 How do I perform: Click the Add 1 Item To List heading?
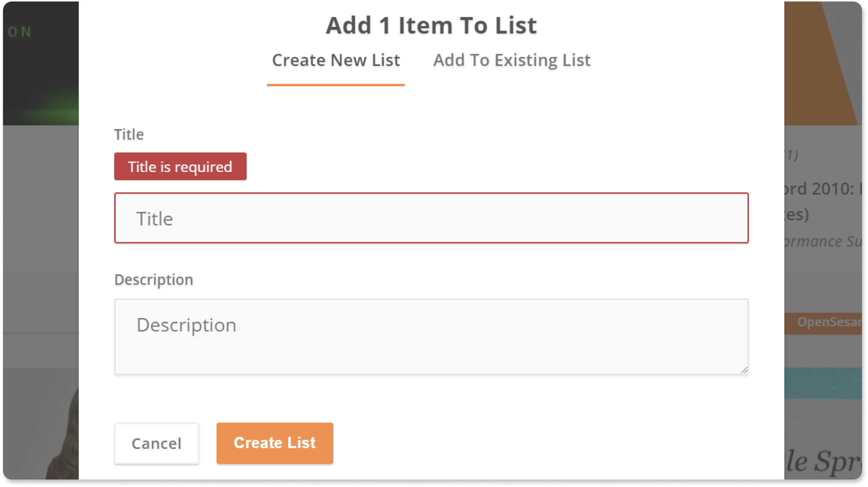431,25
